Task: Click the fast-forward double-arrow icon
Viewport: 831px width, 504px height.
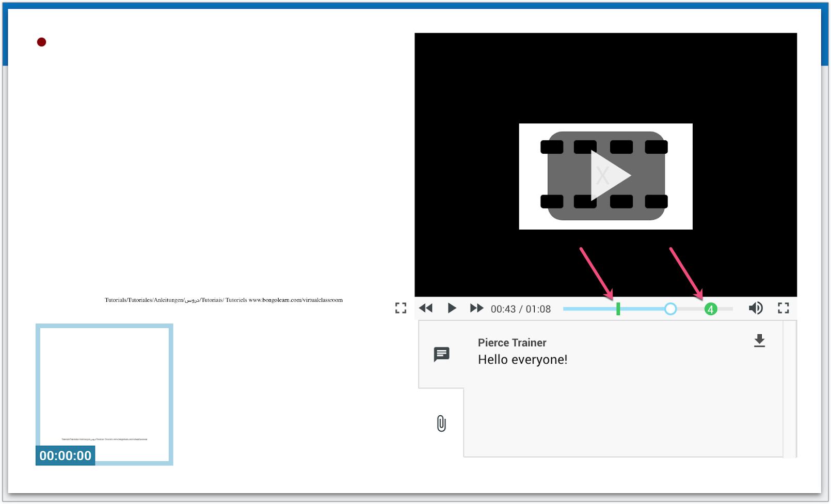Action: point(476,308)
